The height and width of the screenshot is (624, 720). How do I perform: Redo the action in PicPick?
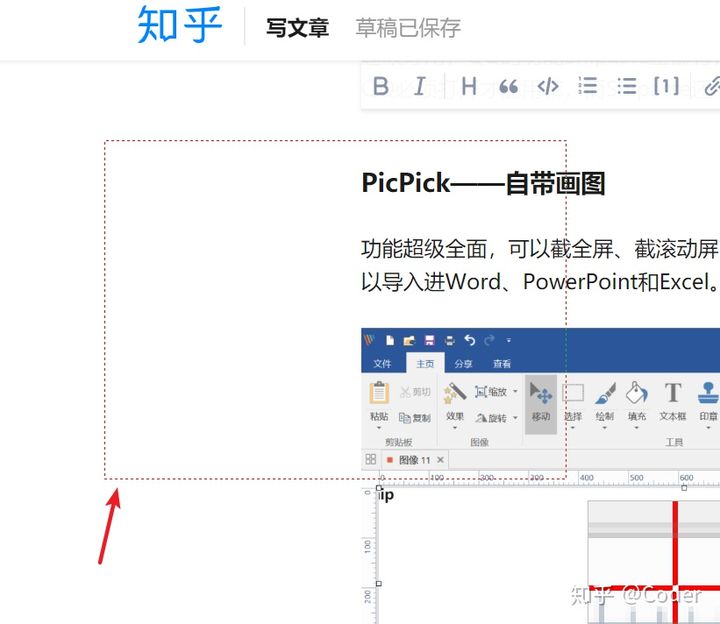coord(489,340)
